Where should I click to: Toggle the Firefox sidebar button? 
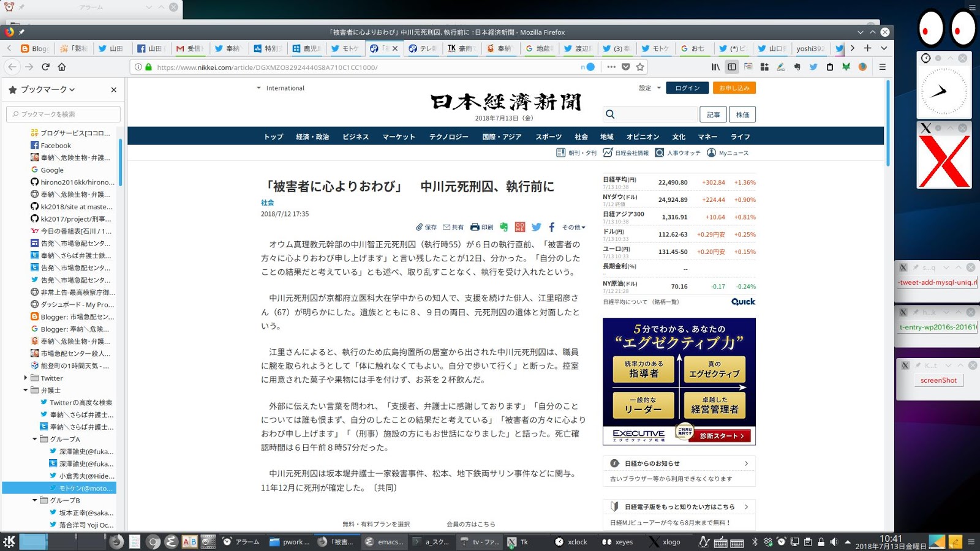point(732,67)
